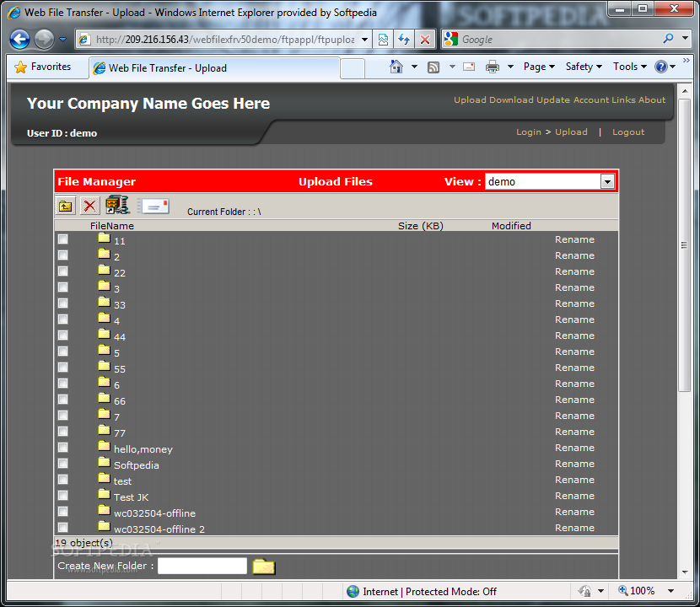
Task: Click the red X delete files icon
Action: click(x=89, y=206)
